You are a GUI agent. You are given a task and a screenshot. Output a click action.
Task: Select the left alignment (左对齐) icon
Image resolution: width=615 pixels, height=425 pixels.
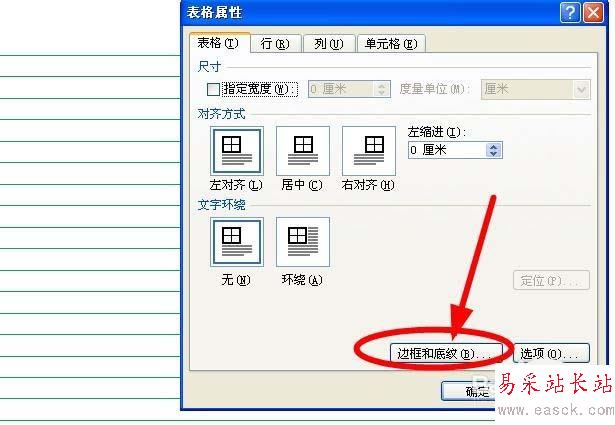click(237, 151)
